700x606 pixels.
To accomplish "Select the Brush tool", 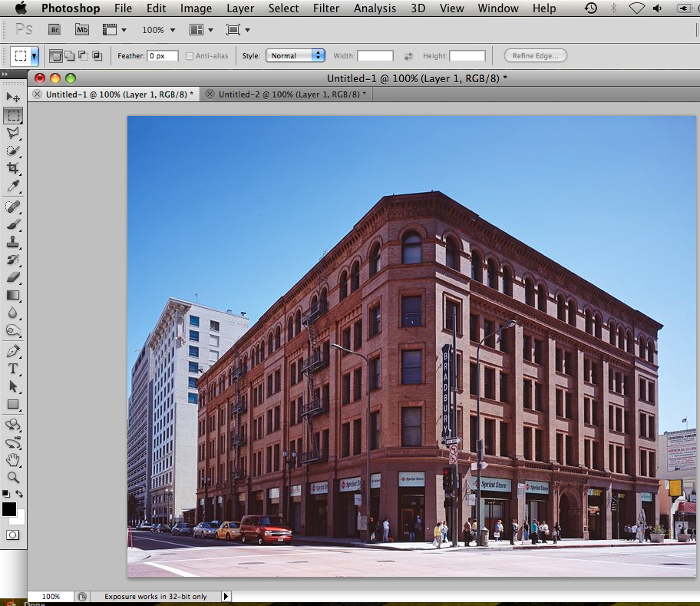I will pyautogui.click(x=13, y=224).
